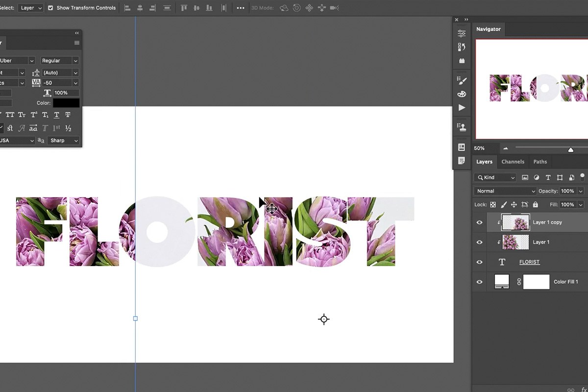588x392 pixels.
Task: Toggle the layer filter on/off switch
Action: click(583, 176)
